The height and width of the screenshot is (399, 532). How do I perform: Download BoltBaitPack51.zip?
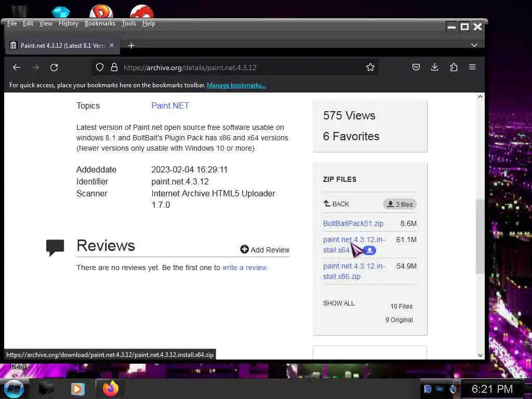pos(353,223)
